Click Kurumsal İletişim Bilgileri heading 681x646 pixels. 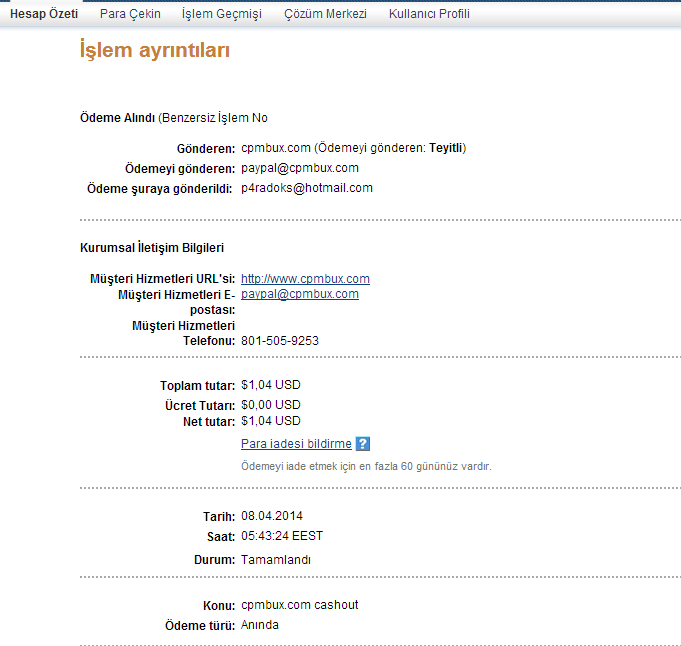coord(152,248)
